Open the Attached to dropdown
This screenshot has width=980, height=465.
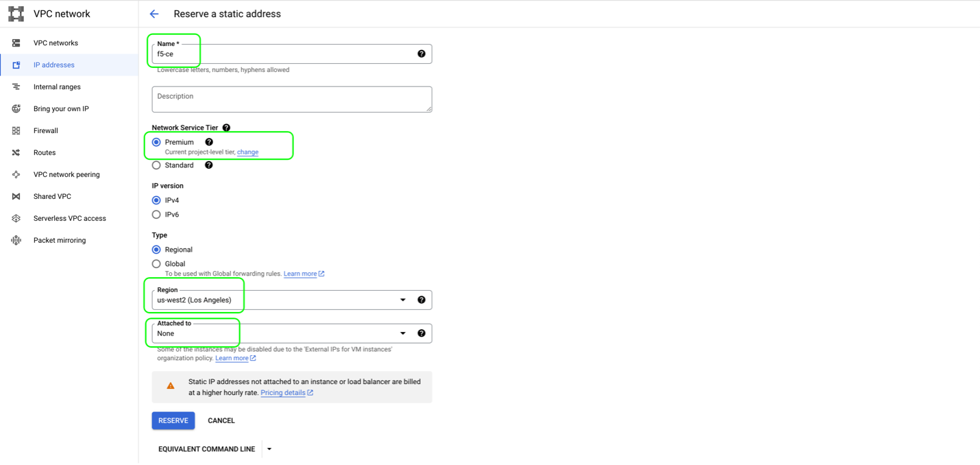click(403, 333)
